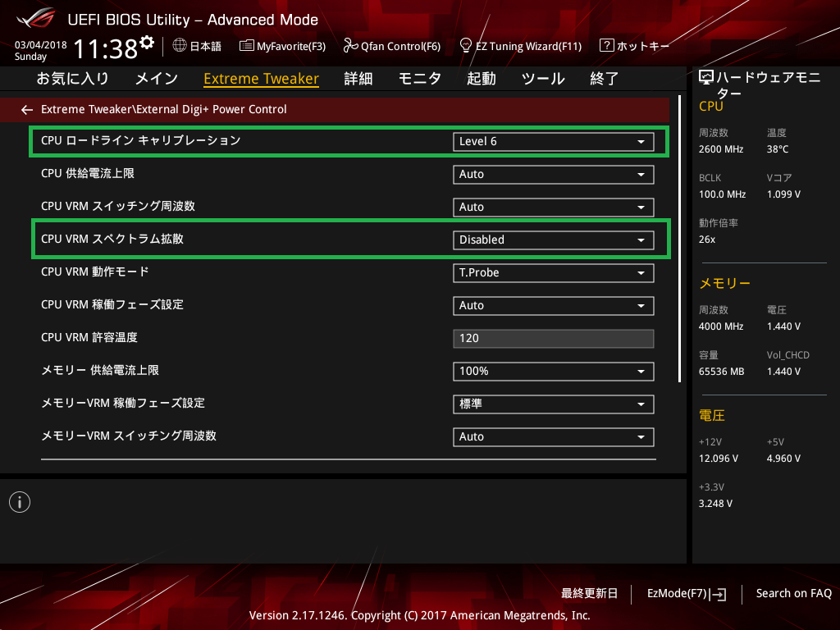
Task: Select メモリーVRM 稼働フェーズ設定 label
Action: point(123,404)
